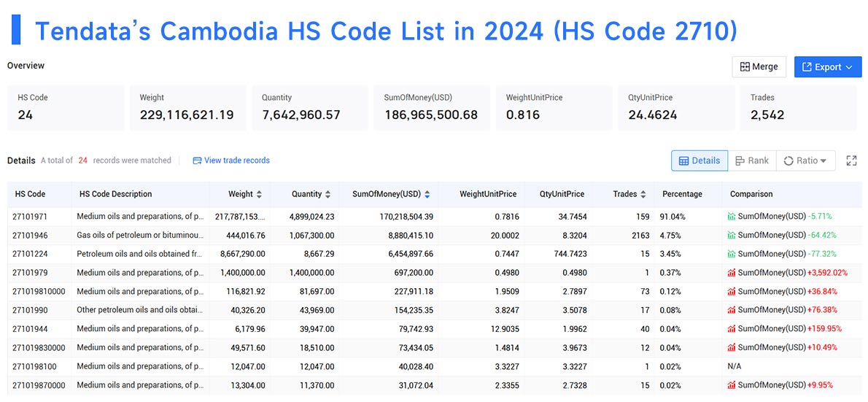Sort by SumOfMoney(USD) column arrows
Viewport: 868px width, 402px height.
click(427, 194)
